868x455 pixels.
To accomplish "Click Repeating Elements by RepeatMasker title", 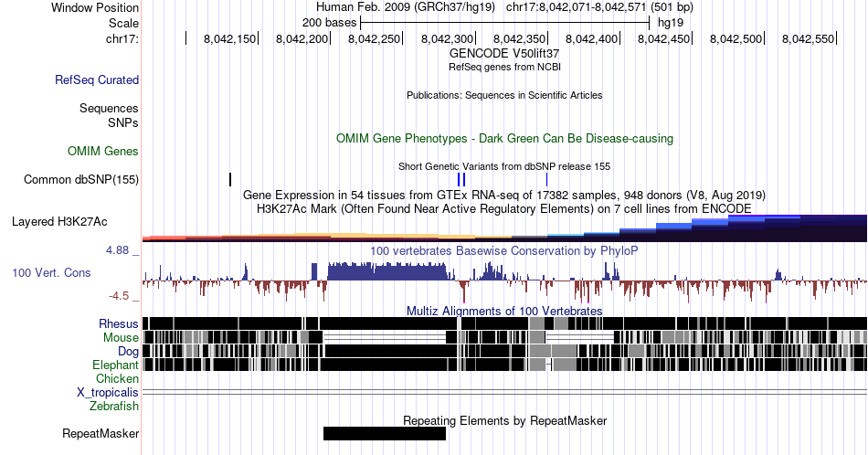I will [x=504, y=420].
